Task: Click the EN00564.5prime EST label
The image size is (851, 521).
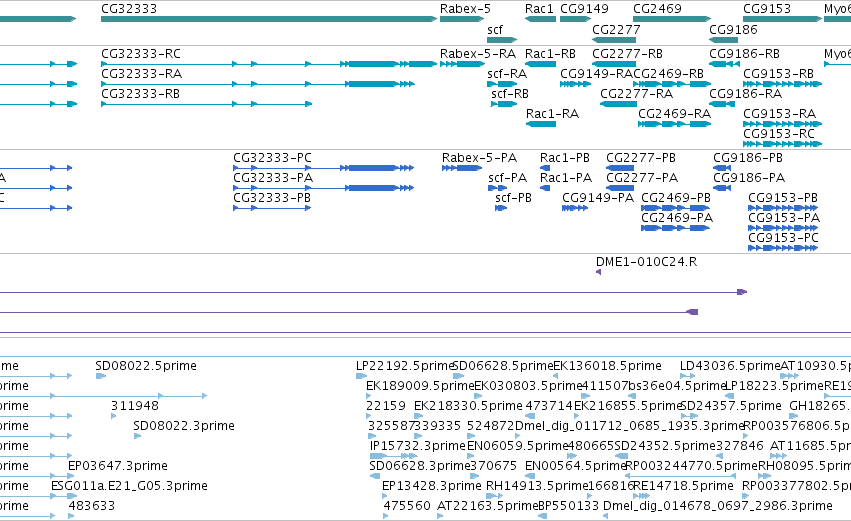Action: pos(576,466)
